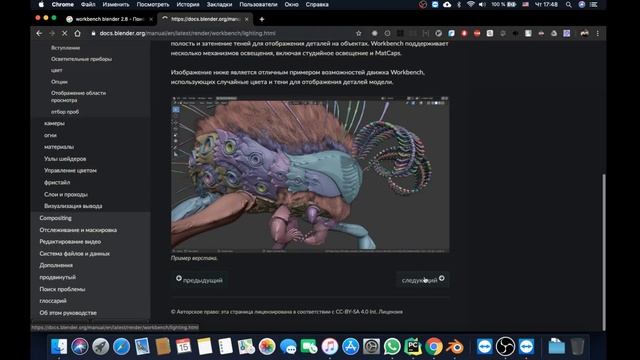Open the Файл menu

pyautogui.click(x=88, y=4)
